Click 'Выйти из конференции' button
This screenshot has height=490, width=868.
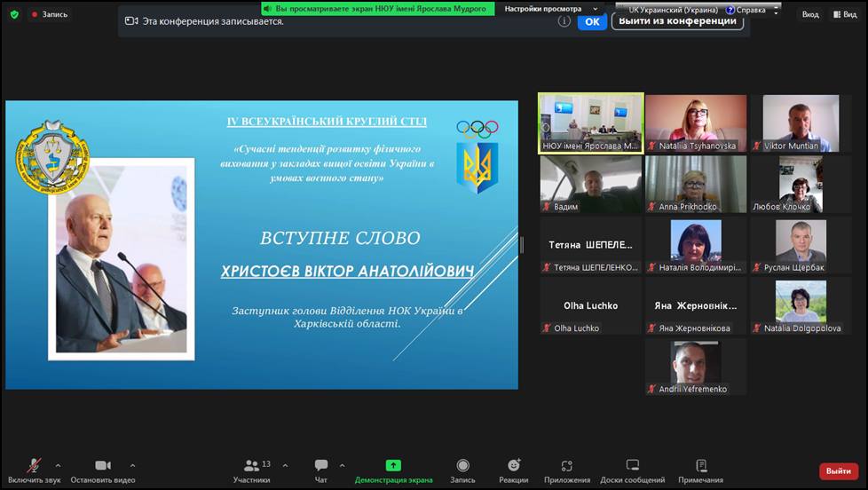coord(677,21)
